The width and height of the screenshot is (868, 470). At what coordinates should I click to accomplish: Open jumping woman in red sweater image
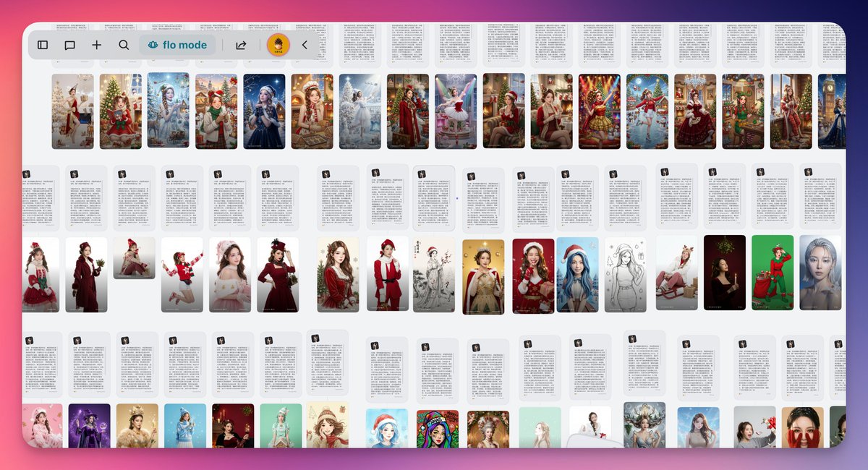tap(182, 275)
